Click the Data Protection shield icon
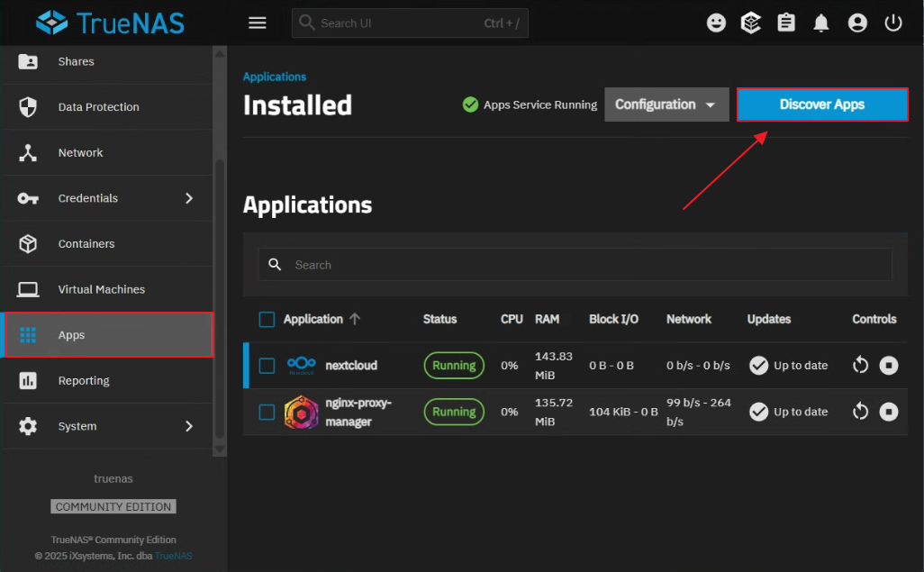The height and width of the screenshot is (572, 924). pos(28,106)
